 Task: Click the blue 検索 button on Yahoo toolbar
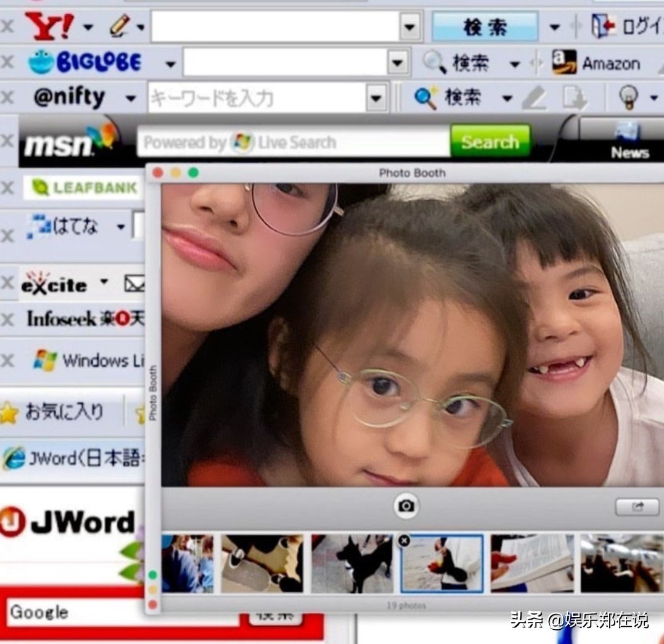(485, 26)
